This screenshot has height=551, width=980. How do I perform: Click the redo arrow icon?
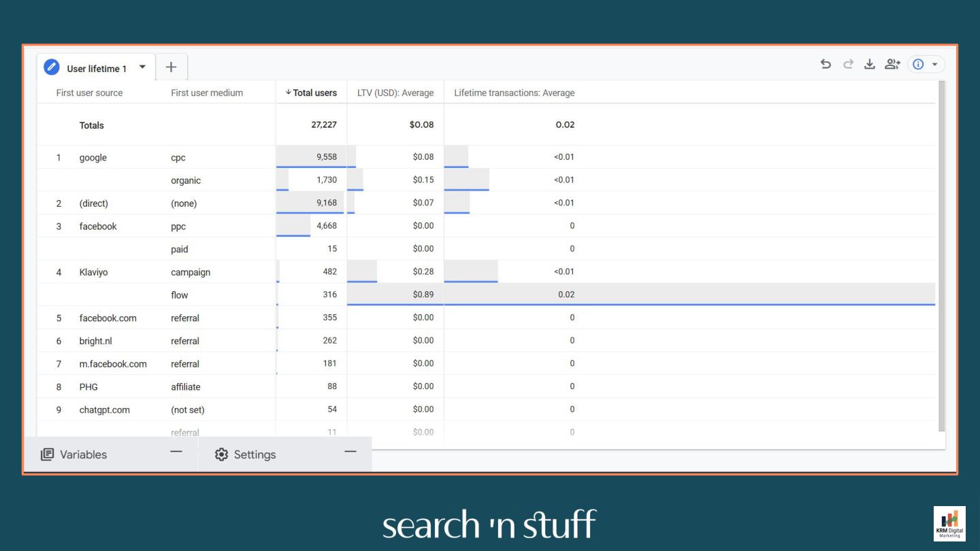(x=848, y=64)
